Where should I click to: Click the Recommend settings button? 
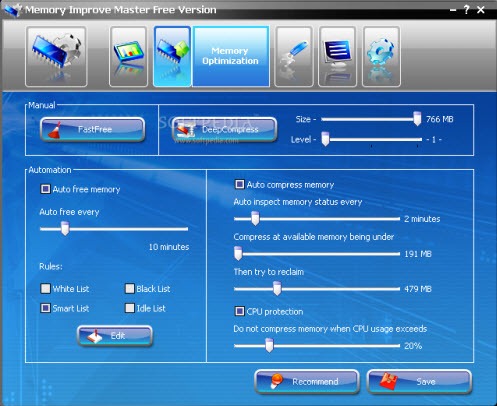point(307,382)
